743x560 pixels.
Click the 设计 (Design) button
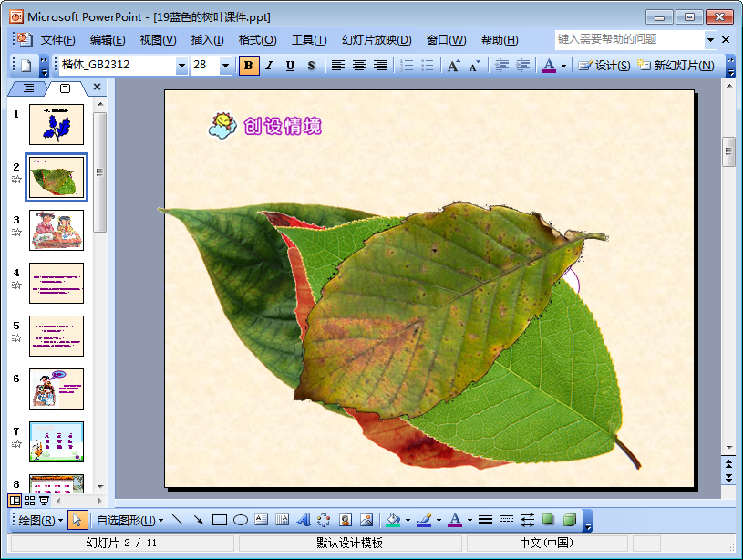(604, 66)
